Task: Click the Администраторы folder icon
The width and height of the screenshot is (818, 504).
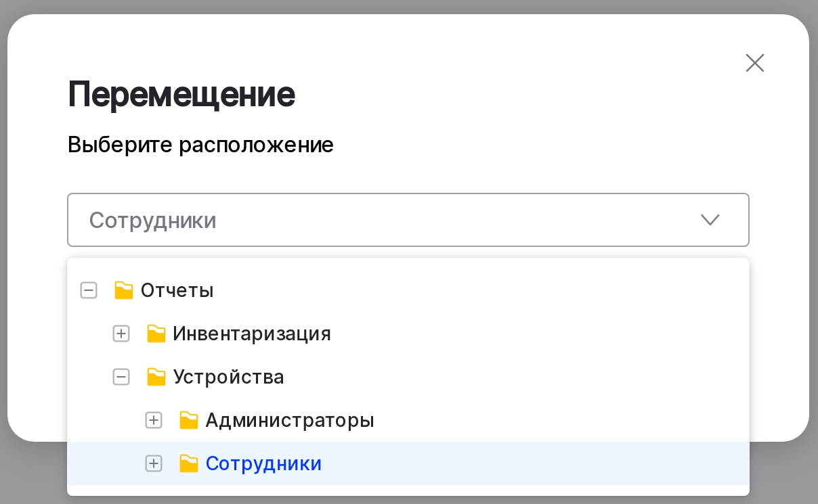Action: click(x=189, y=420)
